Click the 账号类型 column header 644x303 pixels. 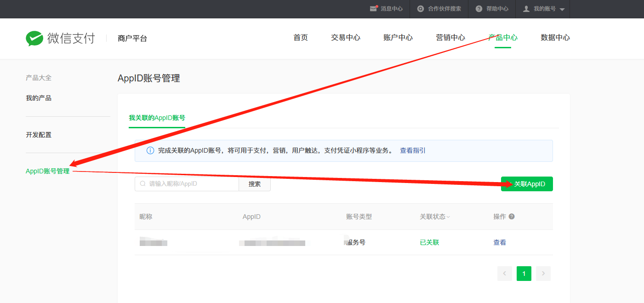coord(359,217)
